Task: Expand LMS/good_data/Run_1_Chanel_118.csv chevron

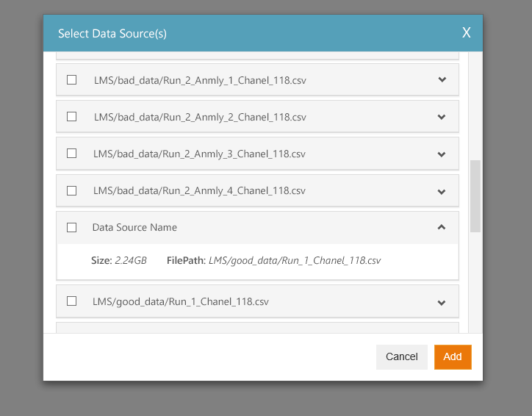Action: click(442, 303)
